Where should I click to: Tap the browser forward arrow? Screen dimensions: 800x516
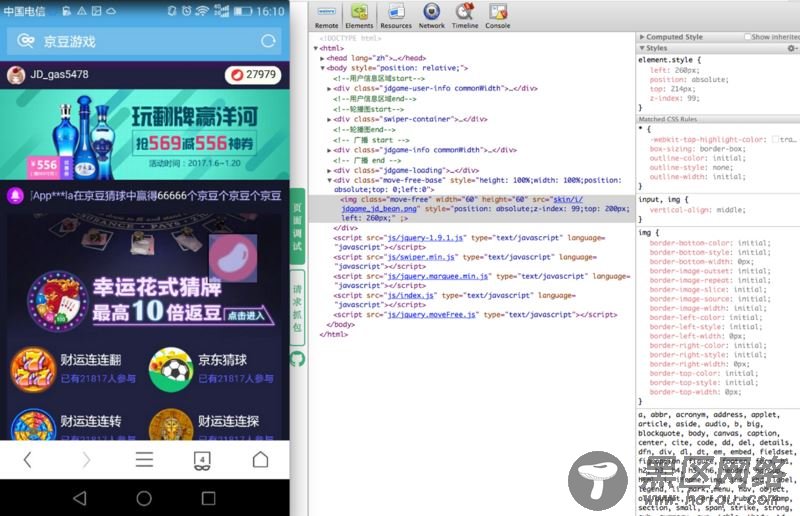86,460
